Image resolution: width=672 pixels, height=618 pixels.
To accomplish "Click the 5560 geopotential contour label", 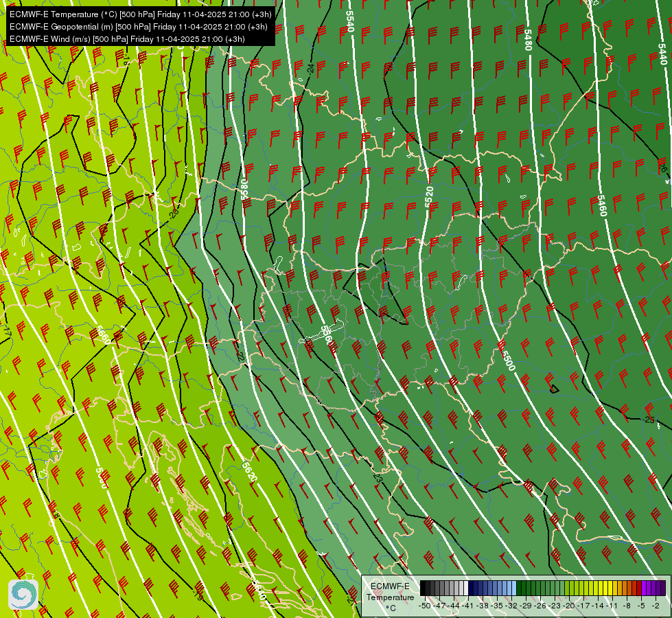I will [327, 334].
